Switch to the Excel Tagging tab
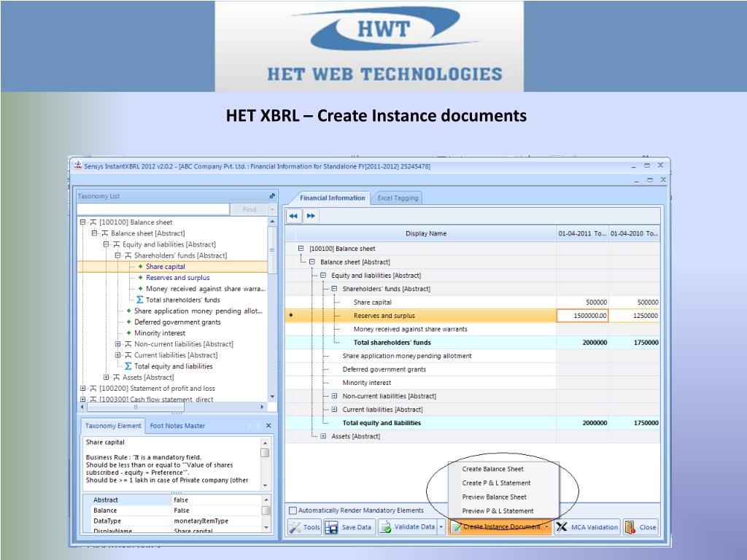This screenshot has width=747, height=560. pyautogui.click(x=398, y=198)
